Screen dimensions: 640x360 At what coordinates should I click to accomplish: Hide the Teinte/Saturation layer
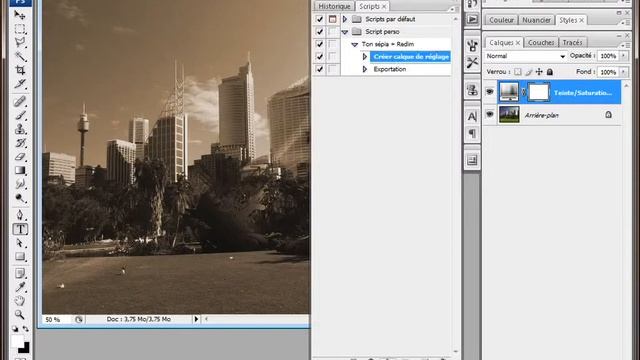point(490,92)
